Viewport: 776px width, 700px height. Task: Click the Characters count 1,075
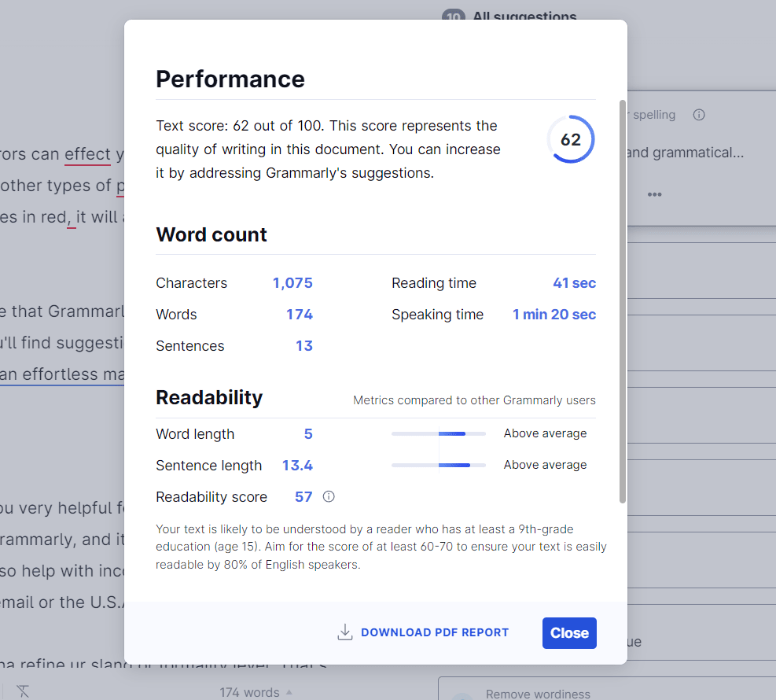coord(292,282)
